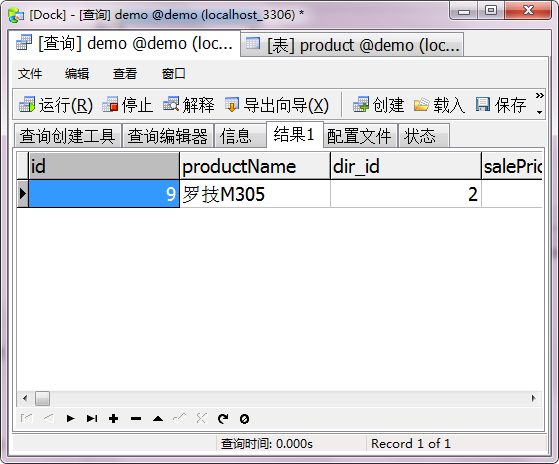Click the row indicator arrow of the first record
Screen dimensions: 559x464
pyautogui.click(x=22, y=194)
